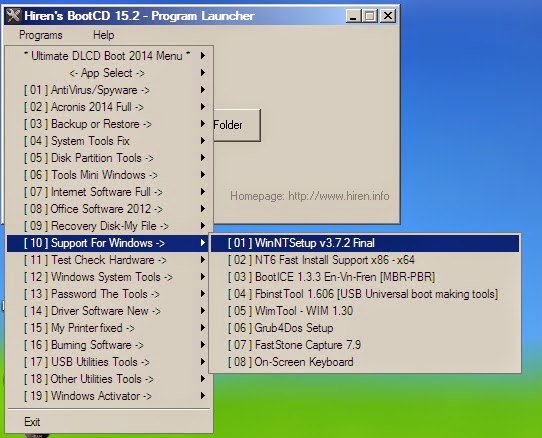Image resolution: width=542 pixels, height=438 pixels.
Task: Open Test Check Hardware category
Action: (x=108, y=260)
